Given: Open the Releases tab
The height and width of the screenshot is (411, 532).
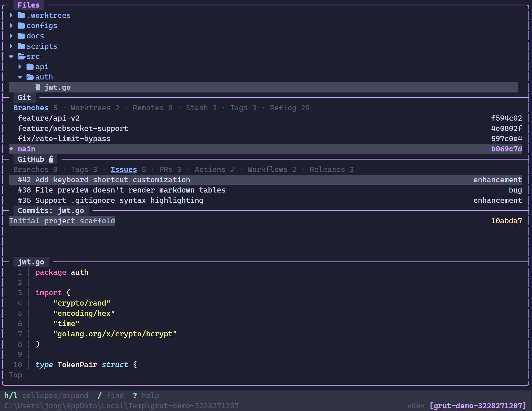Looking at the screenshot, I should pos(332,170).
